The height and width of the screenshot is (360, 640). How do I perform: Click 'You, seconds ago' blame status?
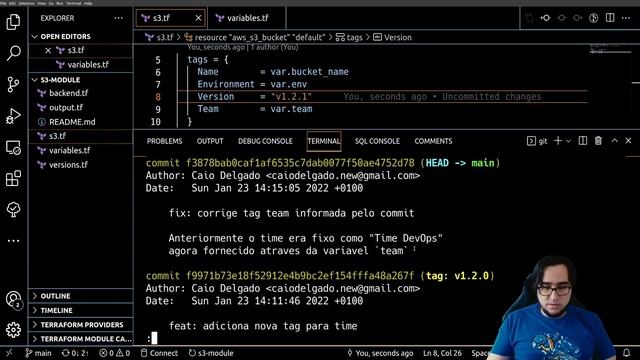click(x=380, y=353)
